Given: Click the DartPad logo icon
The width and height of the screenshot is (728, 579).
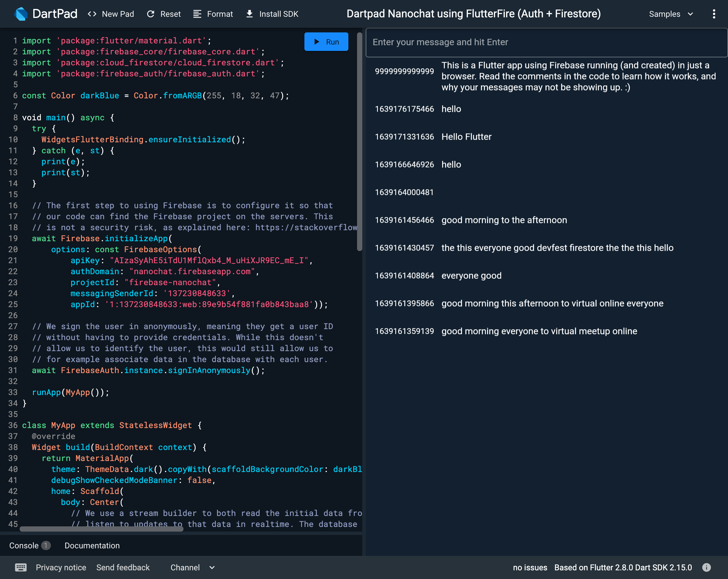Looking at the screenshot, I should (21, 14).
